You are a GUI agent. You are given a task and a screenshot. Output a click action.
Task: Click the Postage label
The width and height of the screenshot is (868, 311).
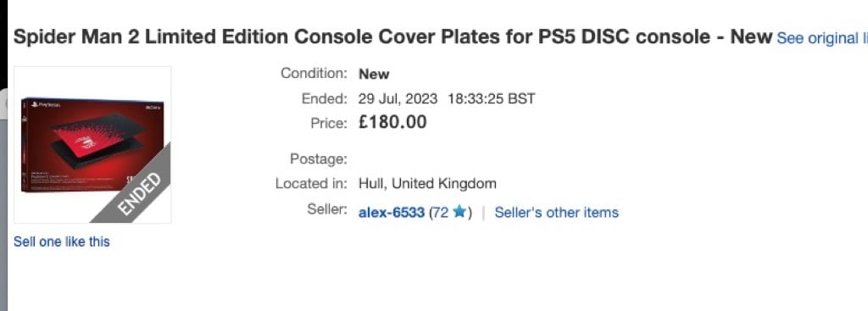coord(319,159)
